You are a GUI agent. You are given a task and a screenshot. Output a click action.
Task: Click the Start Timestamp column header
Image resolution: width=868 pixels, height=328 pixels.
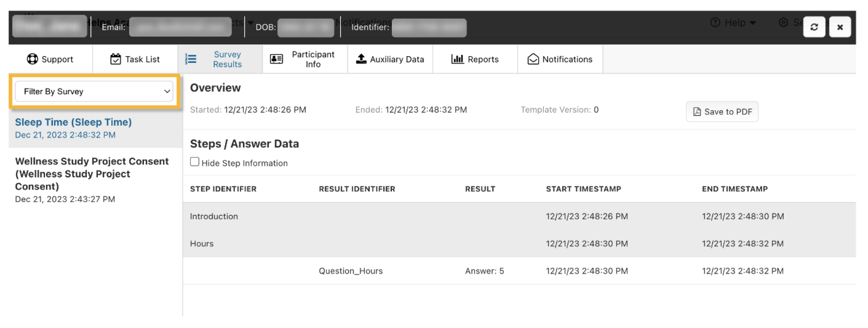[583, 189]
